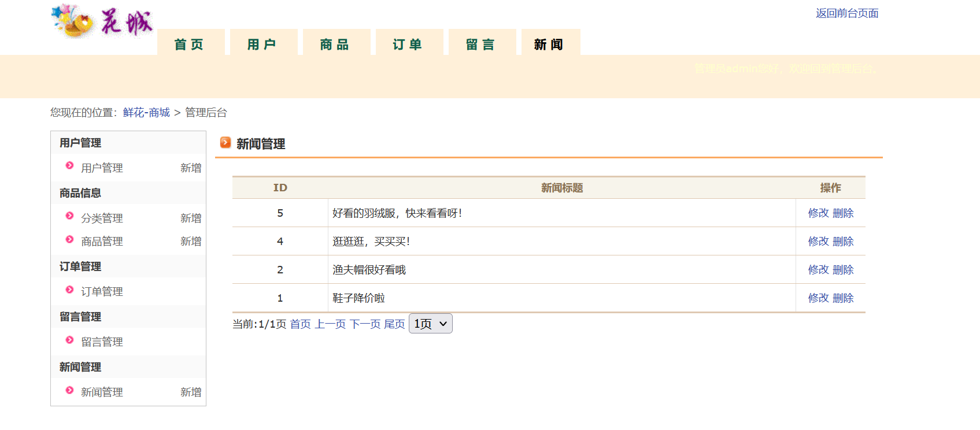Click the 管理后台 breadcrumb text
The image size is (980, 430).
206,113
